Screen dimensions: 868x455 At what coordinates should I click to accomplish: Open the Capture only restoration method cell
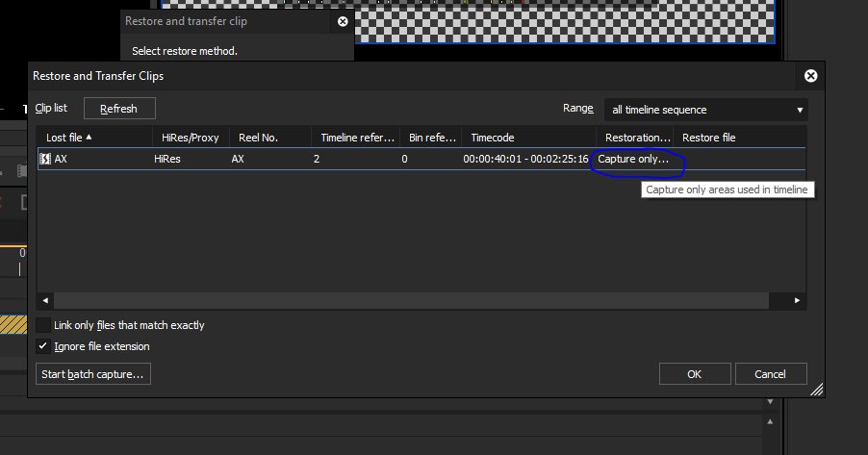(634, 159)
